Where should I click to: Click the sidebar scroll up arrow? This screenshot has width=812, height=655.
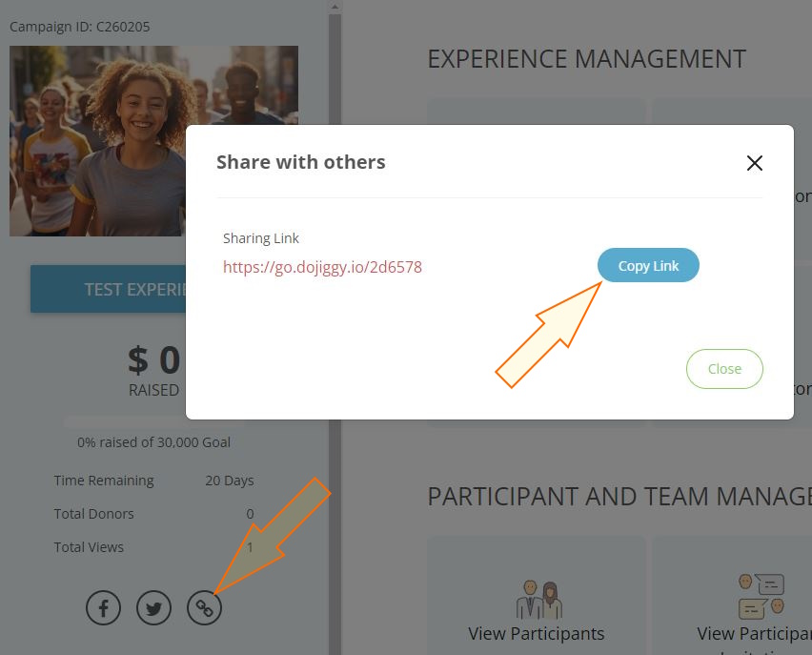click(335, 7)
